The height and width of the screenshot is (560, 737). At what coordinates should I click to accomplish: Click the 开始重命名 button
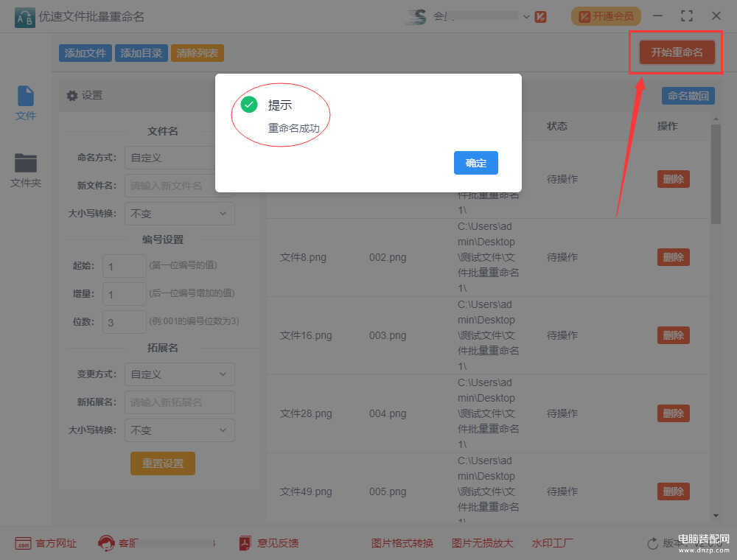pyautogui.click(x=677, y=52)
